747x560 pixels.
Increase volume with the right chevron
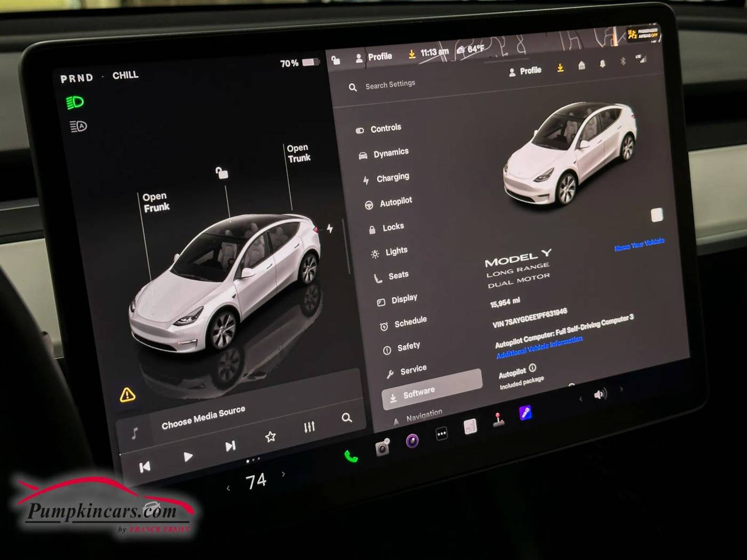point(621,389)
